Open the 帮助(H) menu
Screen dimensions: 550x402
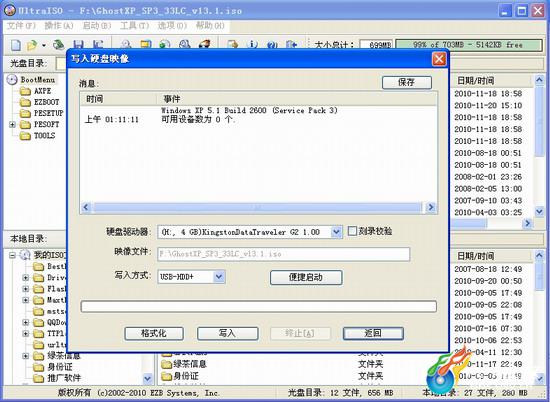coord(210,26)
